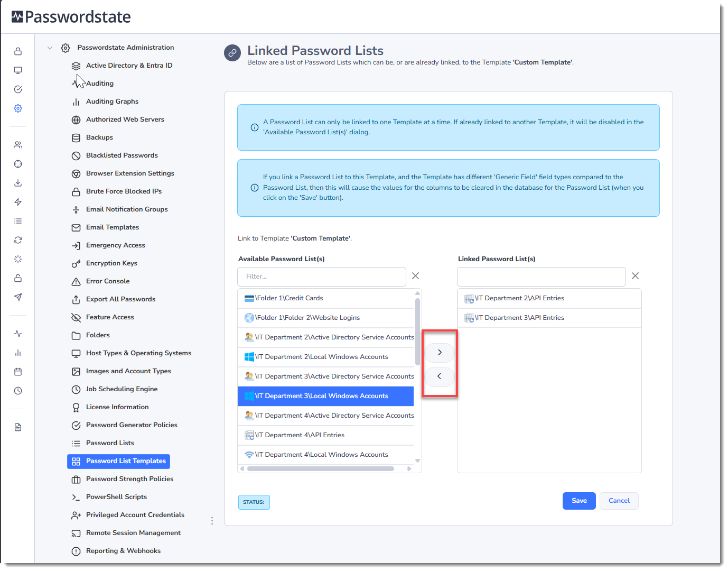Open Authorized Web Servers
728x571 pixels.
[125, 119]
